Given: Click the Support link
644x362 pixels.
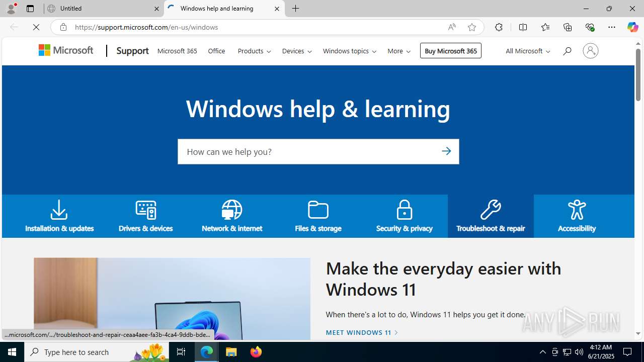Looking at the screenshot, I should point(132,51).
